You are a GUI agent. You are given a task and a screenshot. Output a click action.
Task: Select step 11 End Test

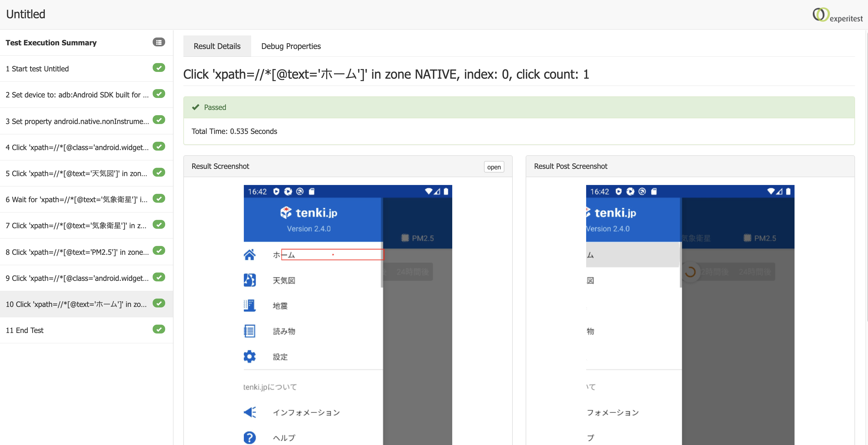[86, 330]
